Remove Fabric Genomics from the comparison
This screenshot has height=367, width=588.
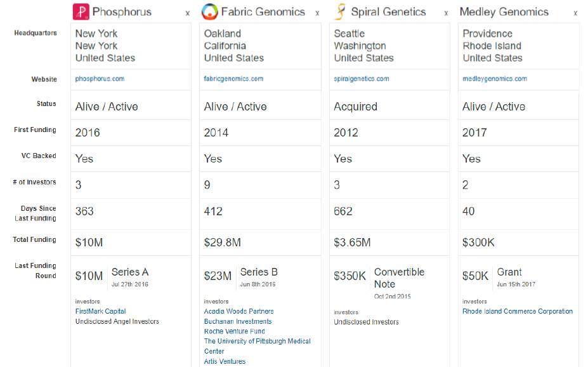(x=317, y=13)
